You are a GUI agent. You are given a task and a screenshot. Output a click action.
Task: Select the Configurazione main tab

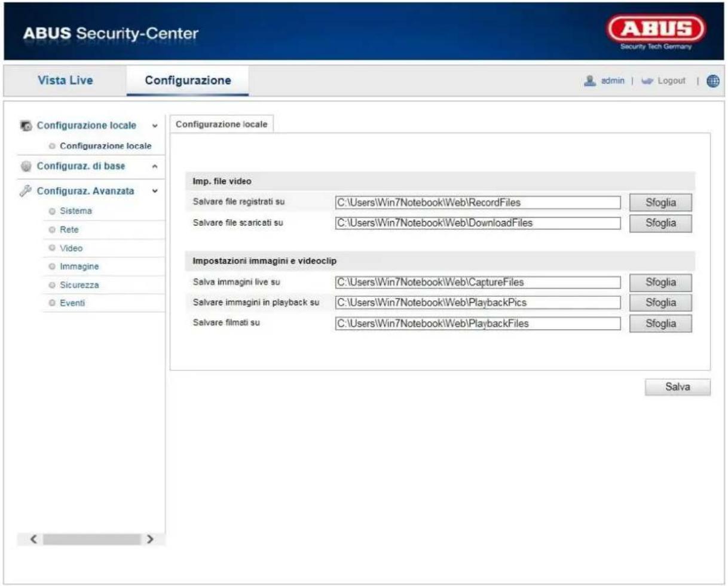pyautogui.click(x=188, y=81)
